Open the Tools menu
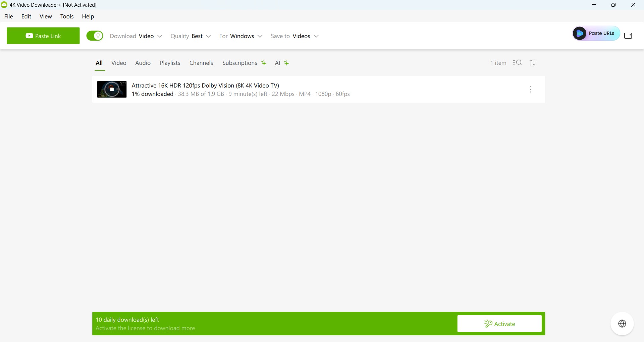The image size is (644, 342). (67, 16)
